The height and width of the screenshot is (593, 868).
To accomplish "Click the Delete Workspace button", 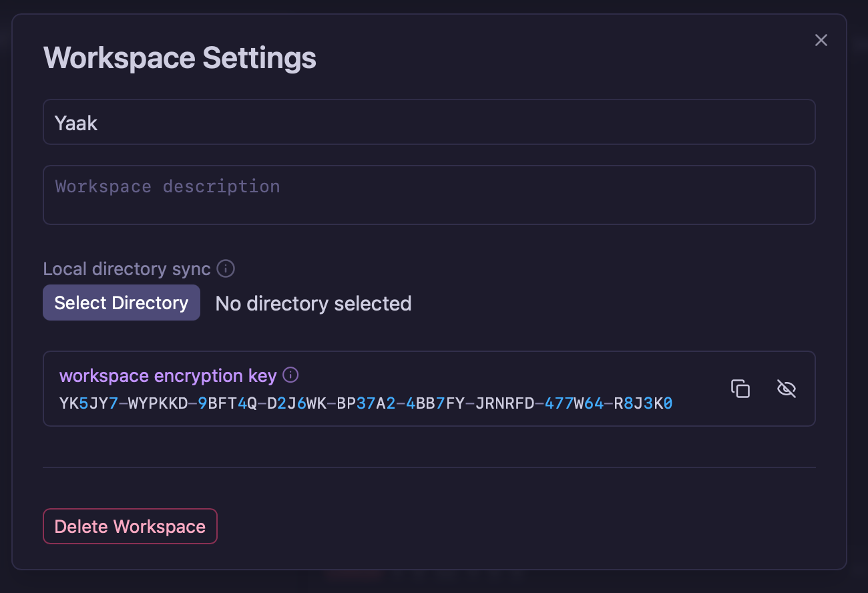I will click(130, 527).
